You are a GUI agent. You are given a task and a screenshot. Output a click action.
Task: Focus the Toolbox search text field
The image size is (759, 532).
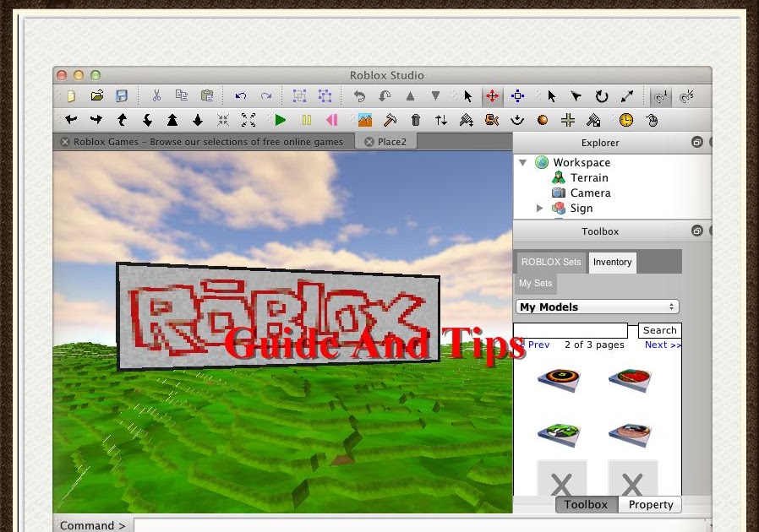[571, 331]
